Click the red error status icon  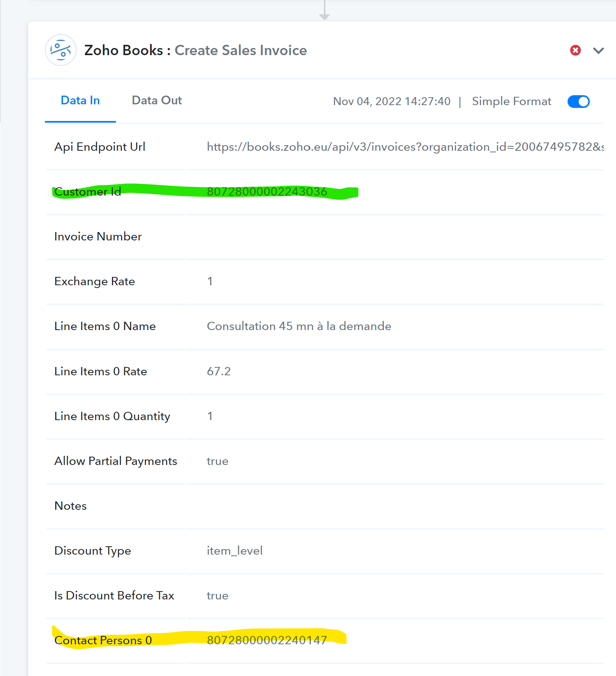(x=576, y=50)
